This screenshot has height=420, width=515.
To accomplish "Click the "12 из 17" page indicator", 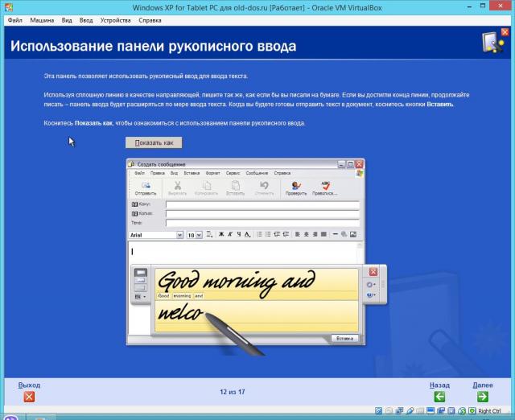I will point(233,392).
